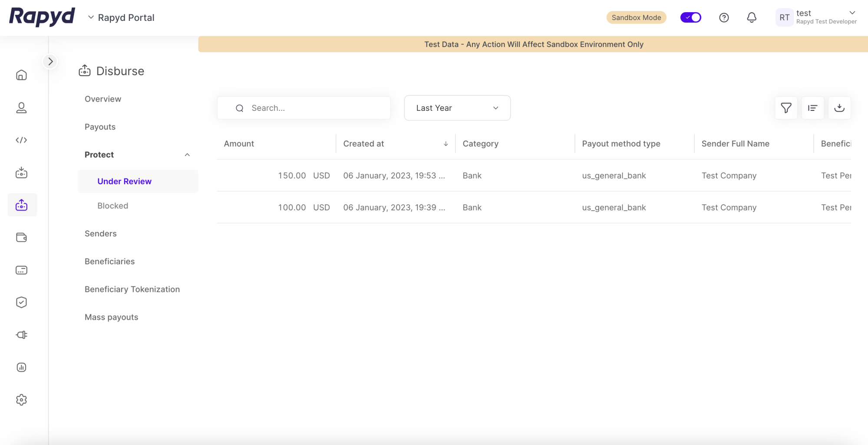Collapse the Protect menu section
The height and width of the screenshot is (445, 868).
(187, 155)
